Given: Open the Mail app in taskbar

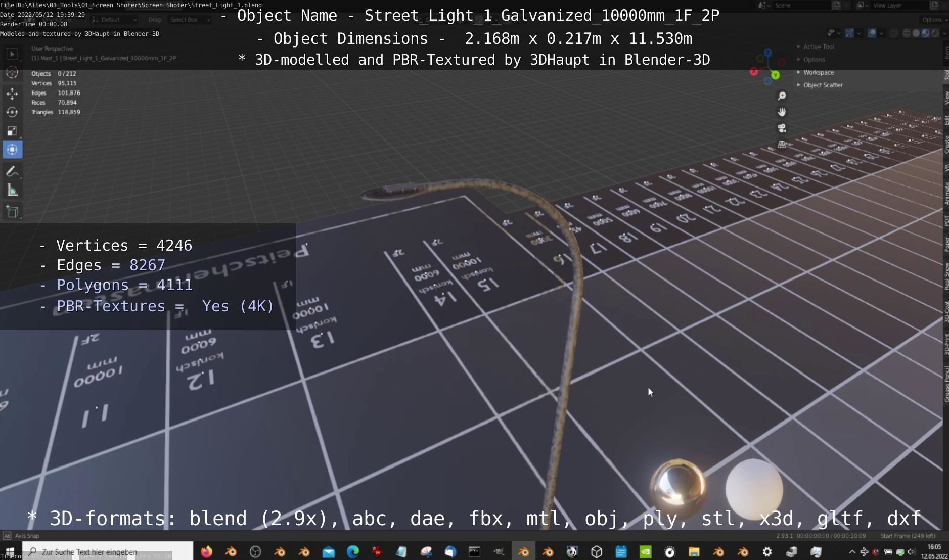Looking at the screenshot, I should (328, 552).
